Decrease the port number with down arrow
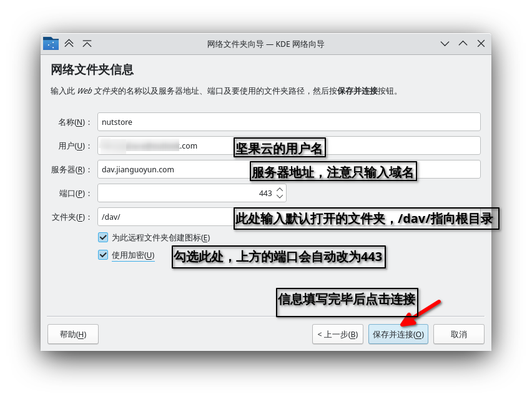The width and height of the screenshot is (532, 399). (280, 197)
